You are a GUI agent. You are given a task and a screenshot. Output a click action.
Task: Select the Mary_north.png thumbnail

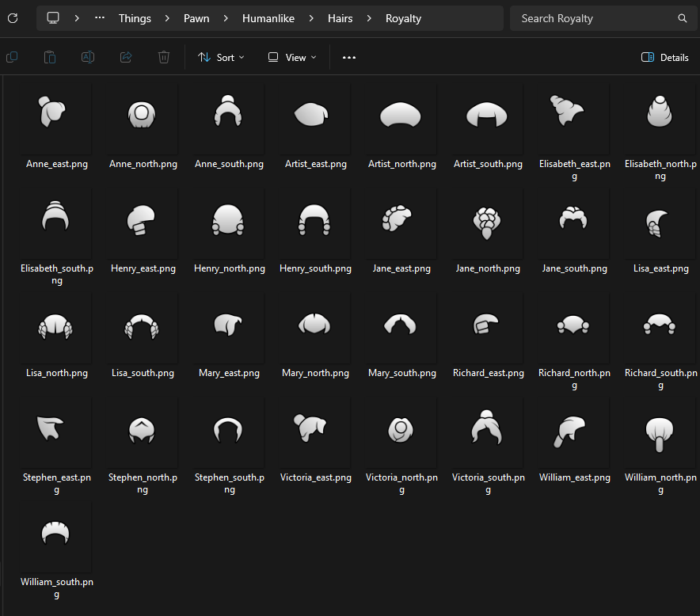pyautogui.click(x=314, y=323)
